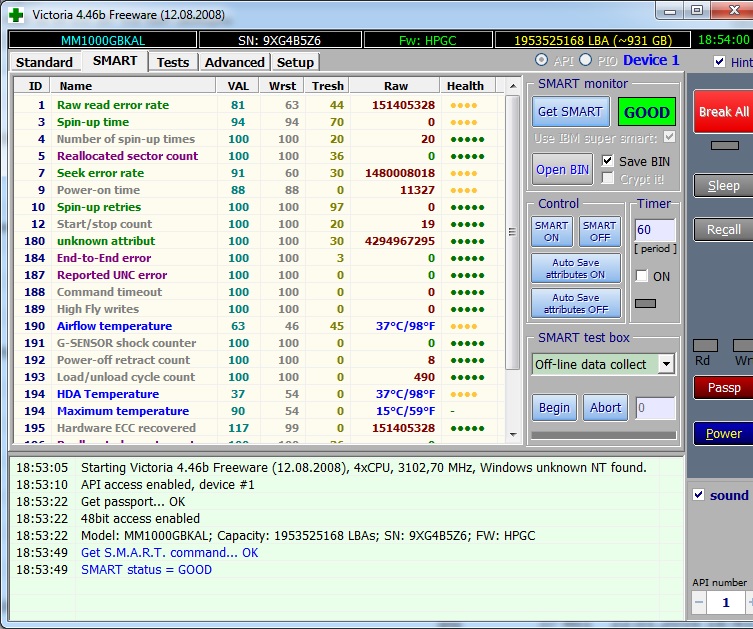Click the 1953525168 LBA capacity field

[x=593, y=40]
